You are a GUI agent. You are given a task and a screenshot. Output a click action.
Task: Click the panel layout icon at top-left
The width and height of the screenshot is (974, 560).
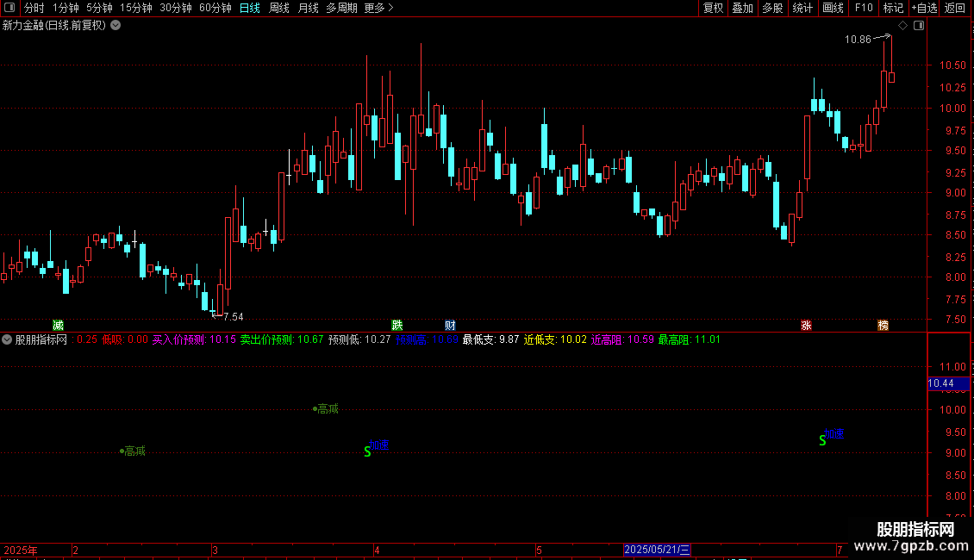click(9, 8)
